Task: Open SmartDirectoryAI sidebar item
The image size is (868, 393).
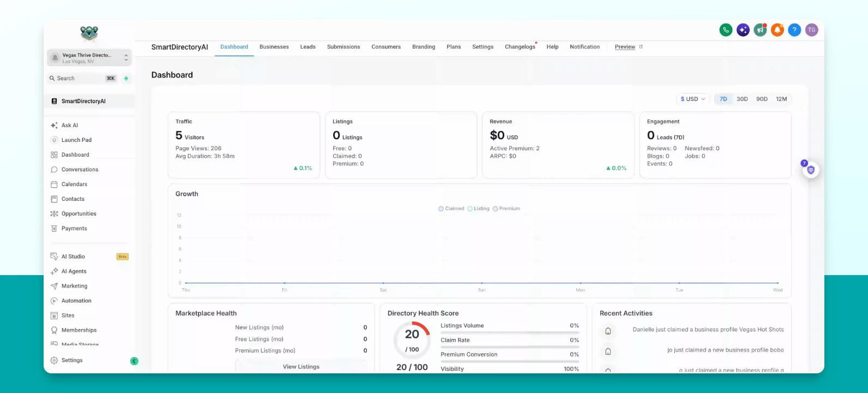Action: click(90, 101)
